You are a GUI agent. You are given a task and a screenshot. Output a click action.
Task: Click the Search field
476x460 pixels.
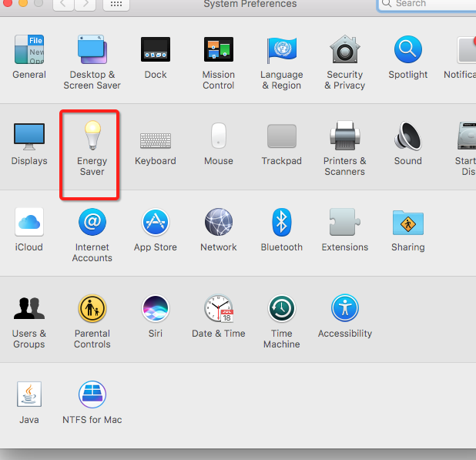click(x=427, y=5)
